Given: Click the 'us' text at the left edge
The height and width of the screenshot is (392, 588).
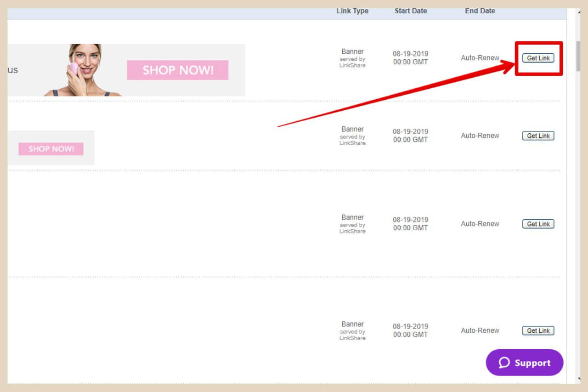Looking at the screenshot, I should [14, 70].
